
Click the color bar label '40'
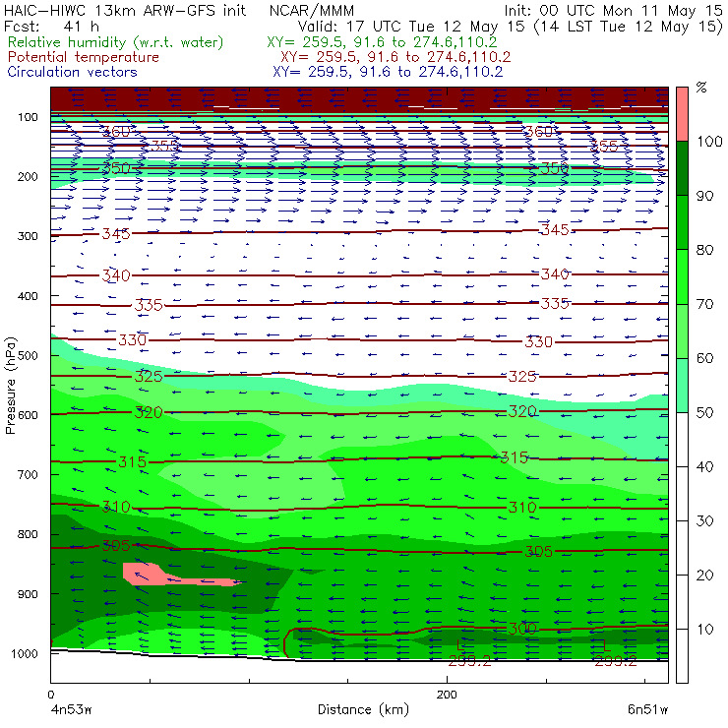point(704,466)
